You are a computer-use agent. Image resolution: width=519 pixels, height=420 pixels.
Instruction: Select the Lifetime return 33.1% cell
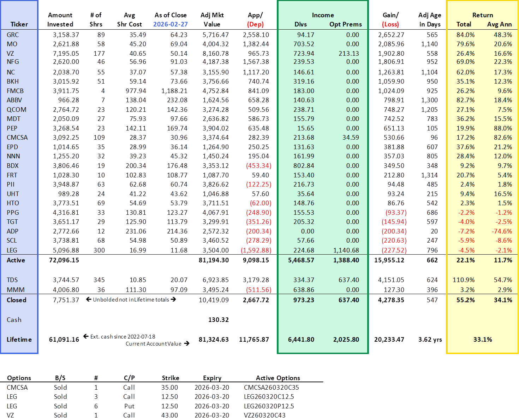point(482,340)
